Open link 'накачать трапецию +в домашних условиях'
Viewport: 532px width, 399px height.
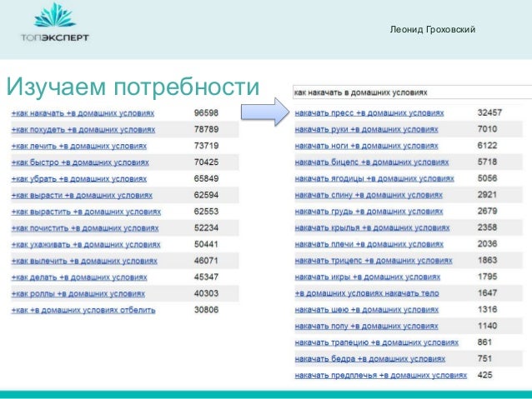coord(377,342)
